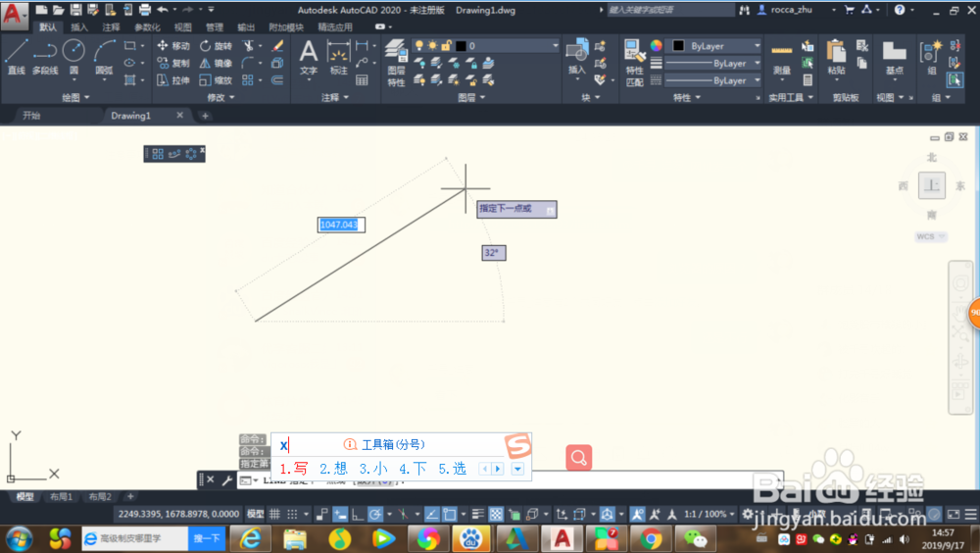980x553 pixels.
Task: Insert a table using the Table icon
Action: (362, 80)
